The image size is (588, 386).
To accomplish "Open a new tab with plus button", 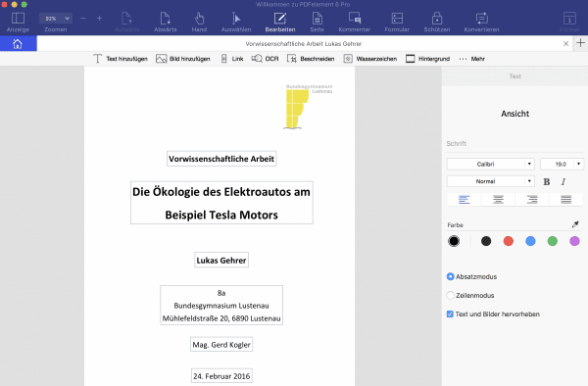I will (580, 43).
